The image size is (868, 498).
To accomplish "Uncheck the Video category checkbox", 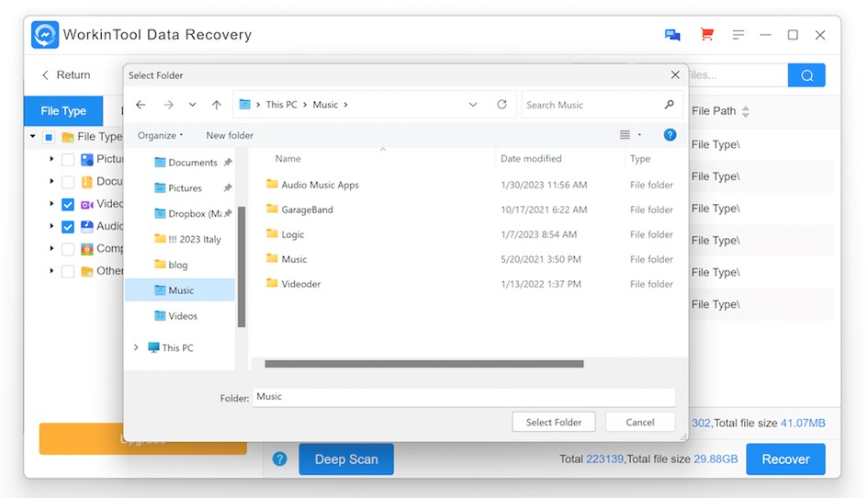I will click(x=68, y=204).
